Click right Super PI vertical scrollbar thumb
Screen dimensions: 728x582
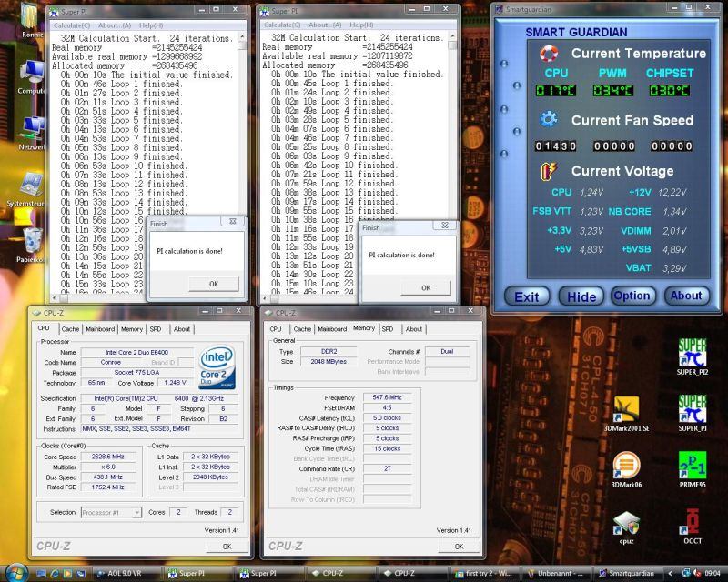(452, 45)
